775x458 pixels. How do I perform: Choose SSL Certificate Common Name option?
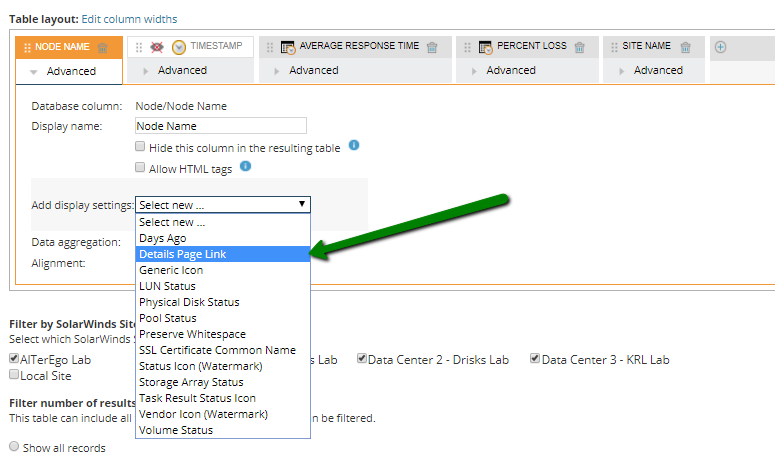pyautogui.click(x=223, y=350)
